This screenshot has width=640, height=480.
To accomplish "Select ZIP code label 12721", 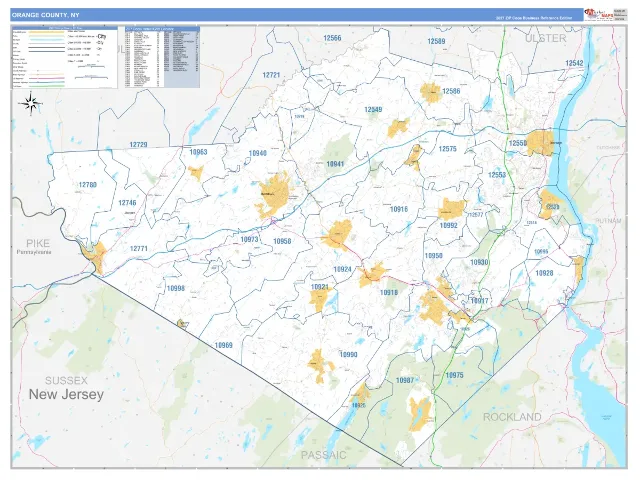I will coord(271,75).
